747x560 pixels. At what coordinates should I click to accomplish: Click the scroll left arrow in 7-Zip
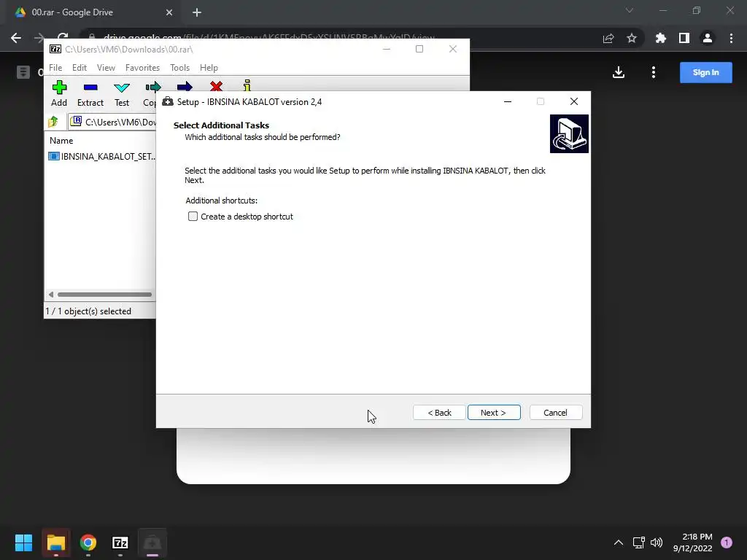[51, 295]
